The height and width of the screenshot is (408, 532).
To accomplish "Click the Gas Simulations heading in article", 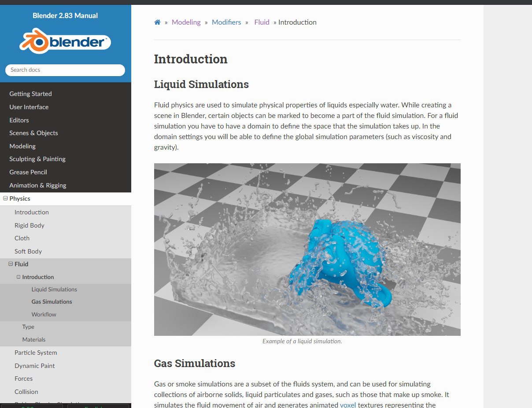I will (x=195, y=363).
